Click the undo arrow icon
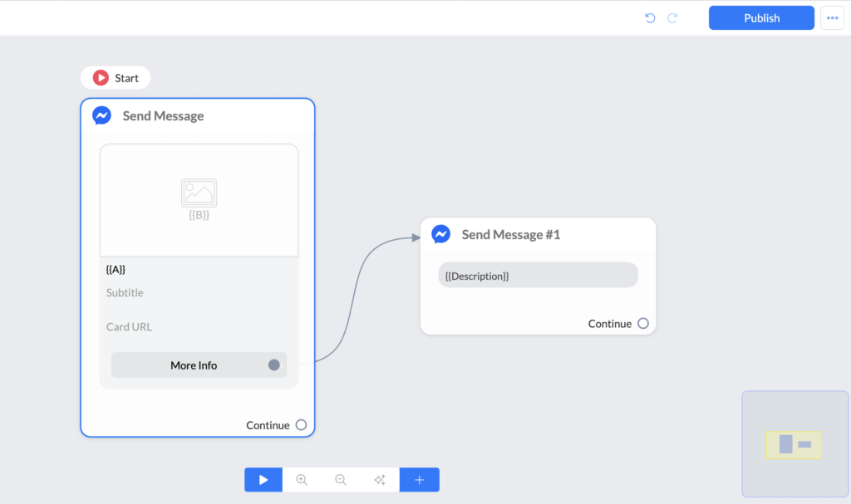The image size is (851, 504). pyautogui.click(x=650, y=17)
